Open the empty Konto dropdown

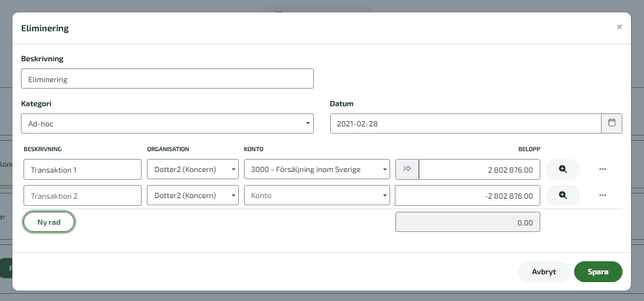[x=316, y=195]
